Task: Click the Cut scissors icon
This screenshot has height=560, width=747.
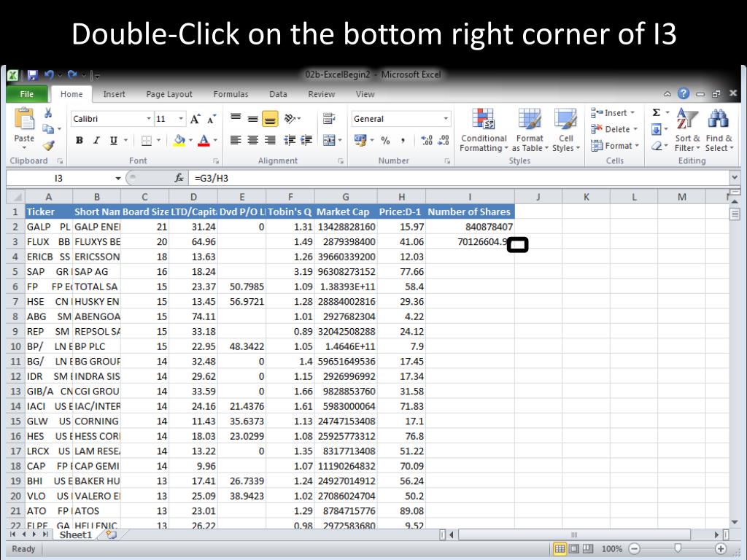Action: (x=47, y=113)
